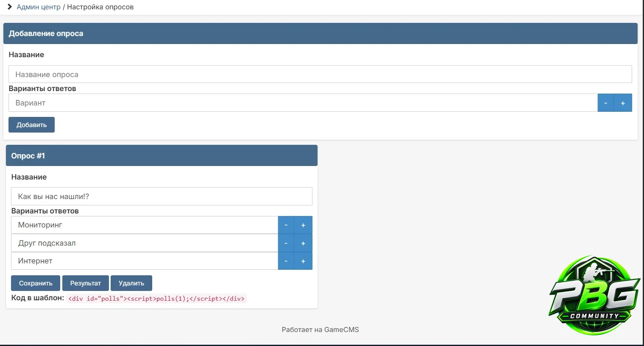
Task: Add answer after Мониторинг with plus
Action: point(303,225)
